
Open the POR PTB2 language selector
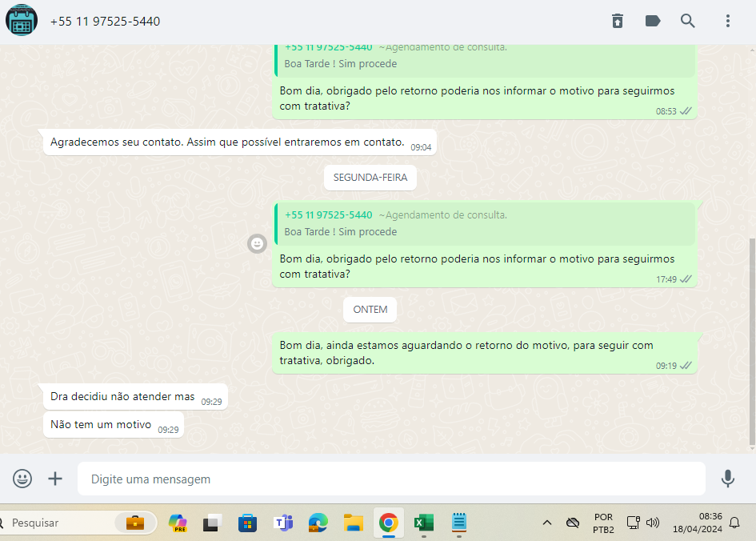pos(603,523)
